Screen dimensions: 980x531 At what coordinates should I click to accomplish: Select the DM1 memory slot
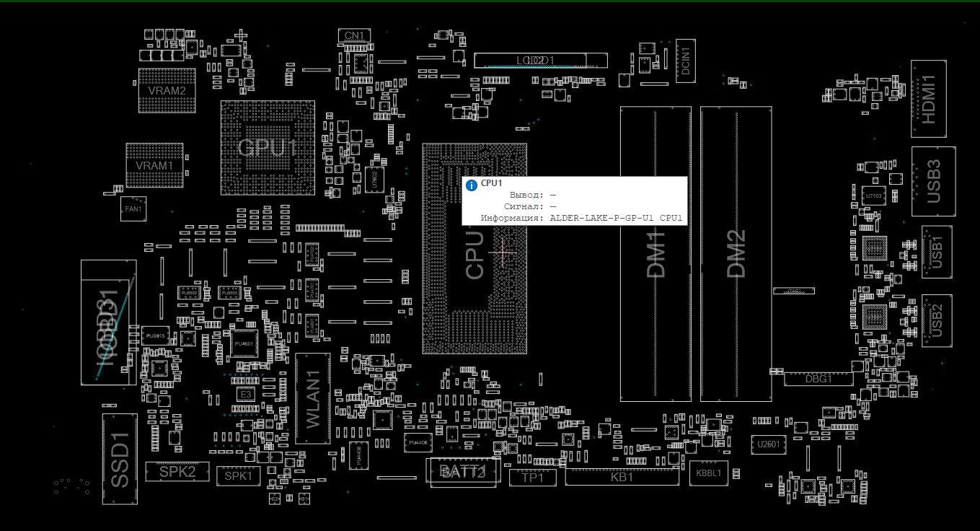[x=655, y=254]
